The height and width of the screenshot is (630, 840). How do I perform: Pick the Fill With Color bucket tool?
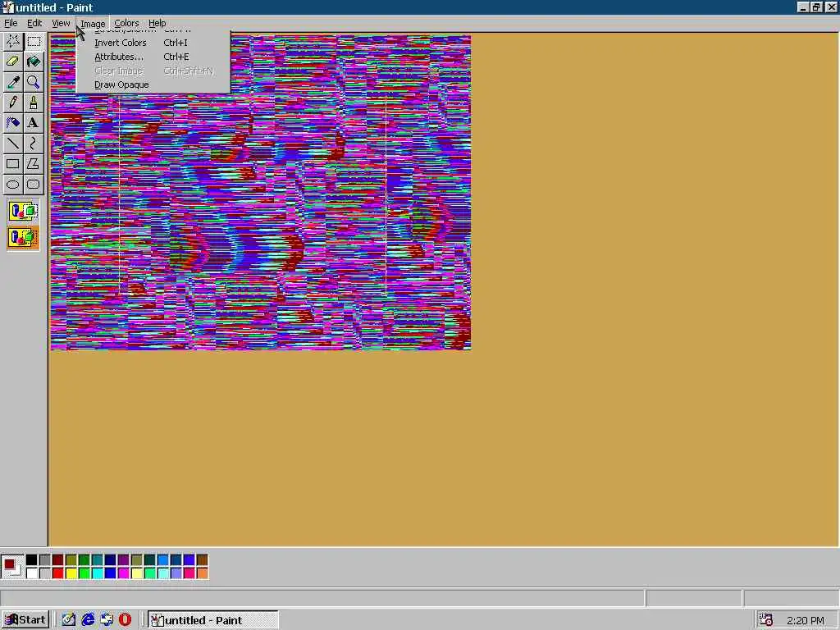pos(33,62)
